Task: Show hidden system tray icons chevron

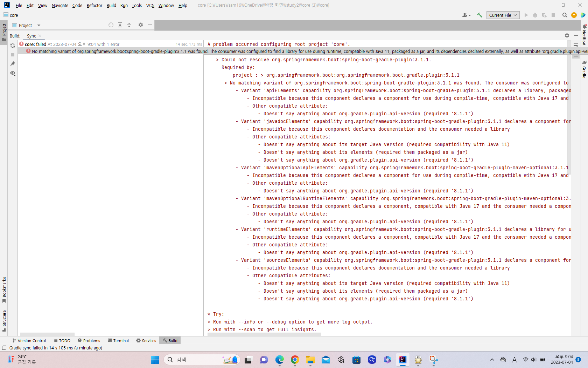Action: point(492,360)
